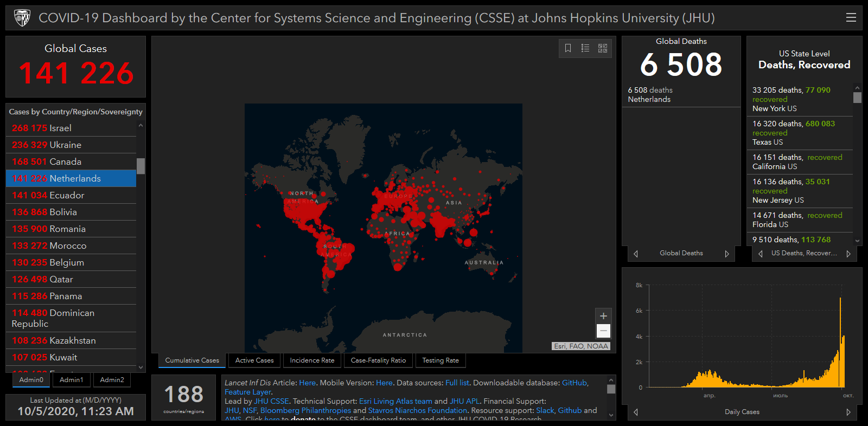Open the map bookmarks icon
The image size is (868, 426).
point(568,48)
